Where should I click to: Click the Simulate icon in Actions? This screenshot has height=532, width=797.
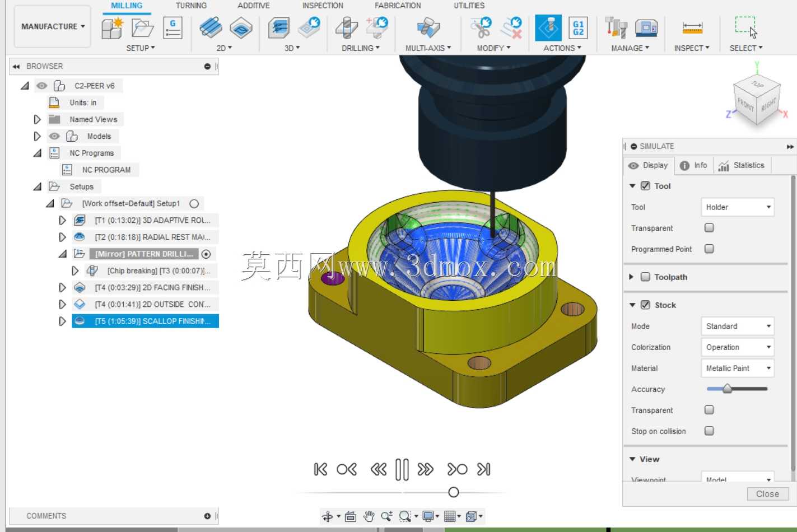pos(548,27)
